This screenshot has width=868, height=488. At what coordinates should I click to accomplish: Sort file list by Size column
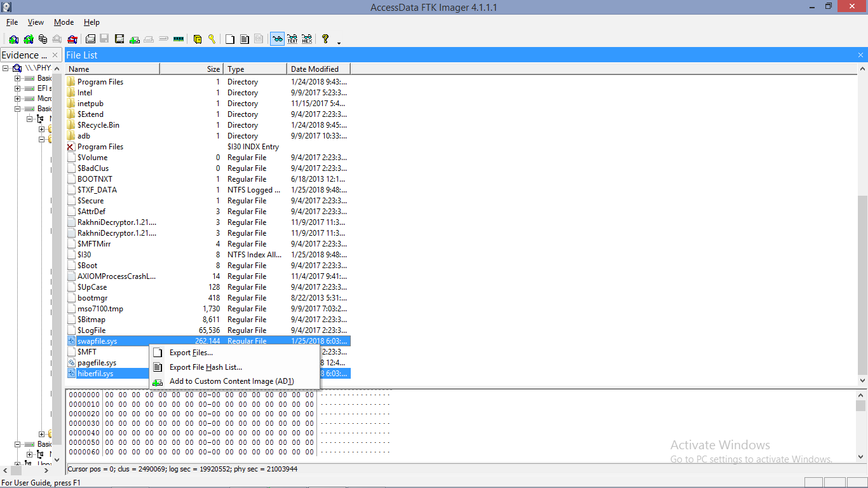[191, 69]
